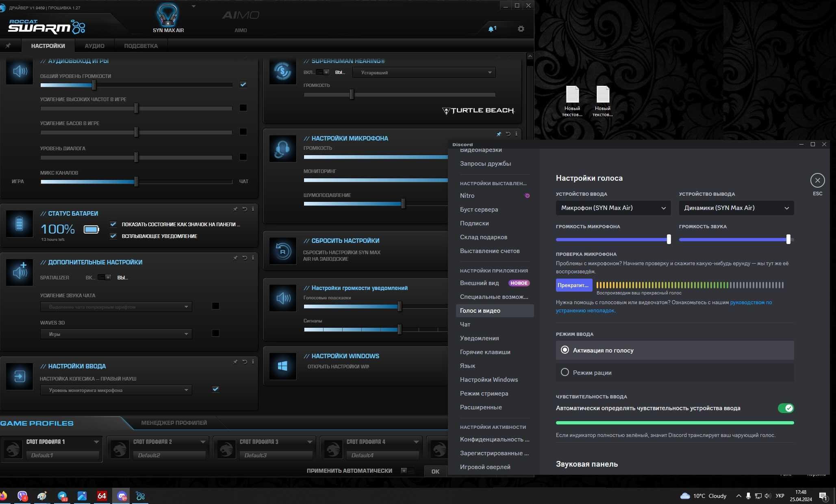Open МЕНЕДЖЕР ПРОФИЛЕЙ tab
Screen dimensions: 836x504
174,423
